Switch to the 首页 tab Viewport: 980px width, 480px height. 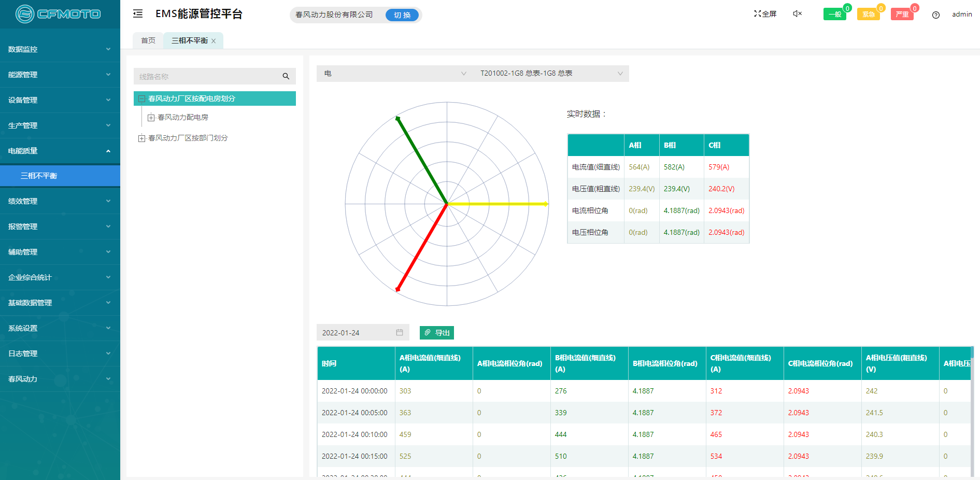[x=148, y=40]
